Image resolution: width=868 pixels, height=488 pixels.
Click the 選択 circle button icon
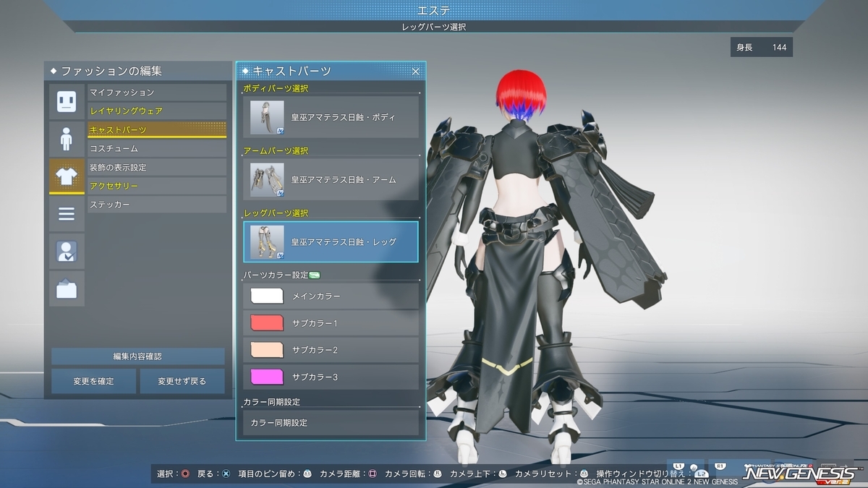(186, 474)
